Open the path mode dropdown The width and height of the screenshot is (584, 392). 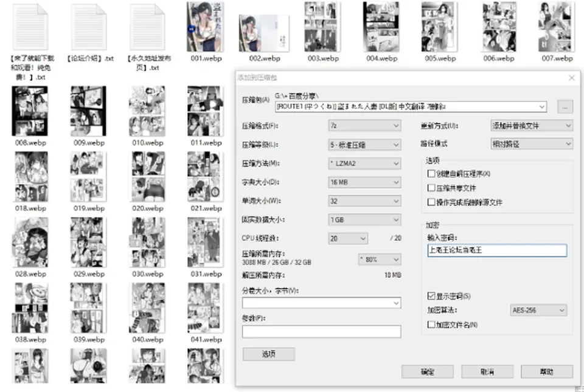coord(532,144)
